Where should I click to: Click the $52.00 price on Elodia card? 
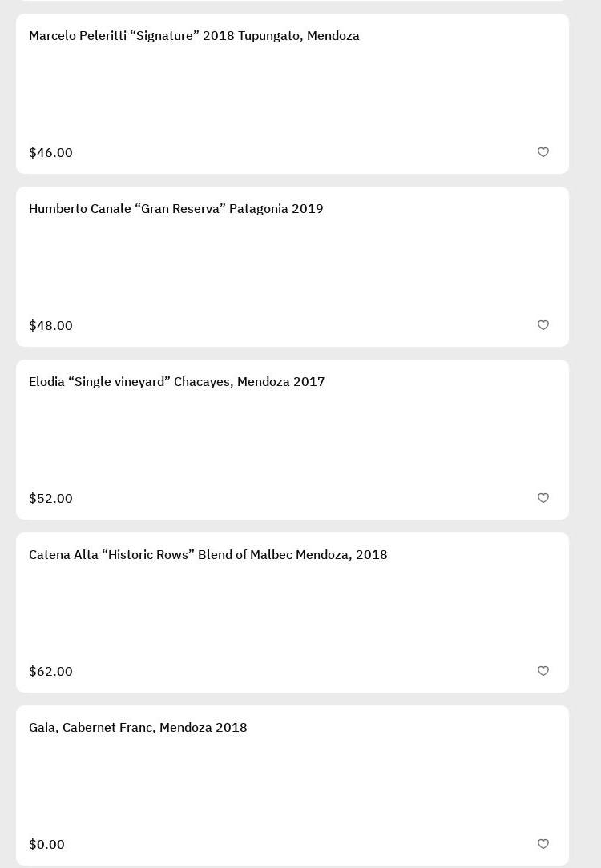(x=50, y=498)
